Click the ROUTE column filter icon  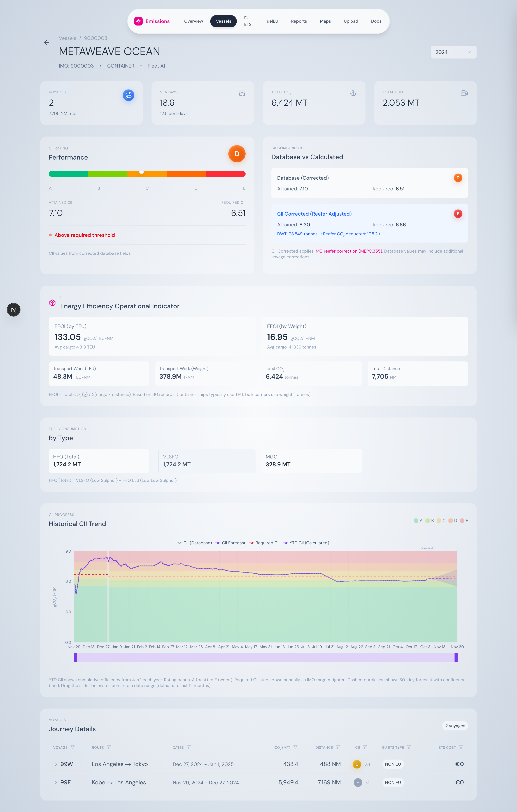click(x=109, y=747)
